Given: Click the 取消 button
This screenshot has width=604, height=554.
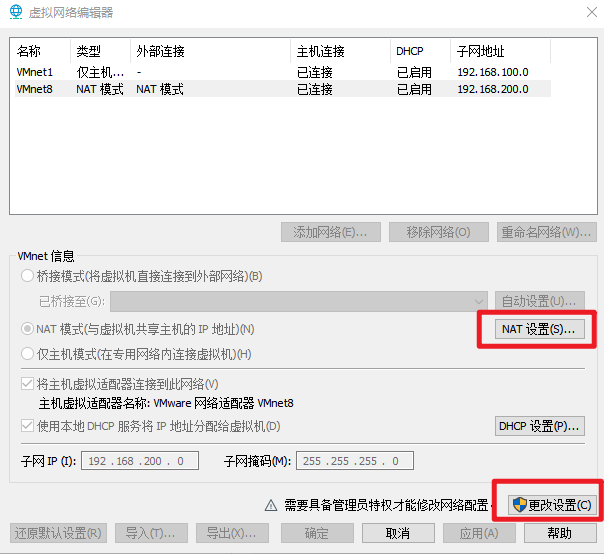Looking at the screenshot, I should (397, 533).
